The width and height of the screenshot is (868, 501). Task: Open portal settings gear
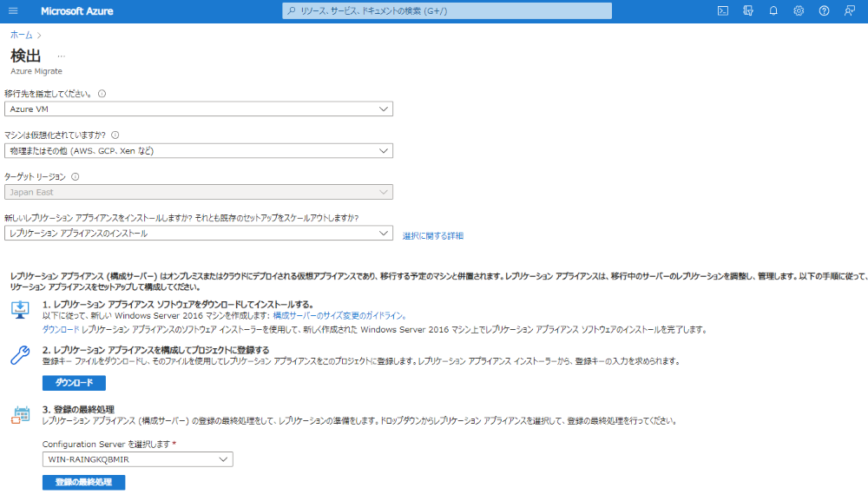pos(799,11)
